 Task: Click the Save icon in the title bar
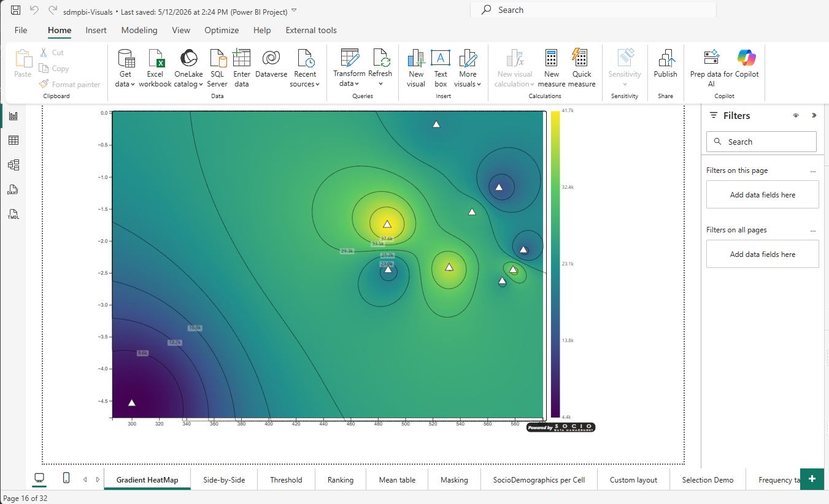(x=16, y=10)
